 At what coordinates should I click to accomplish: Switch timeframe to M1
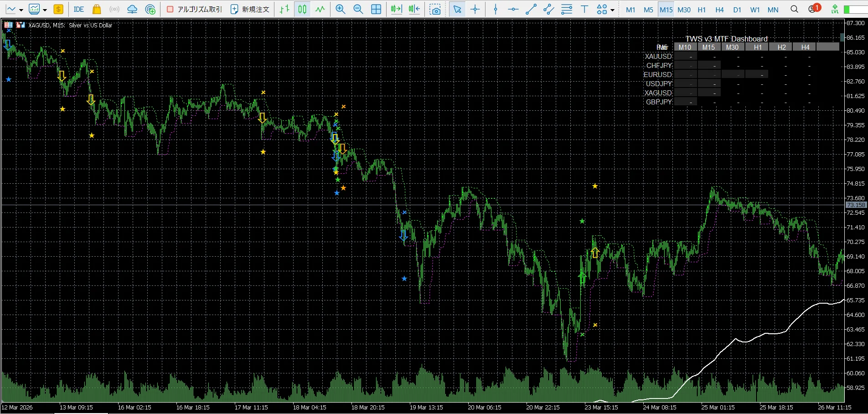coord(630,10)
